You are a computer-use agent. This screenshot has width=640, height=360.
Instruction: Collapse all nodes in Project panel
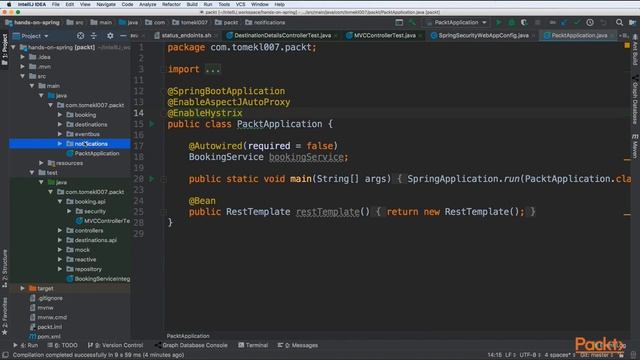pos(93,36)
